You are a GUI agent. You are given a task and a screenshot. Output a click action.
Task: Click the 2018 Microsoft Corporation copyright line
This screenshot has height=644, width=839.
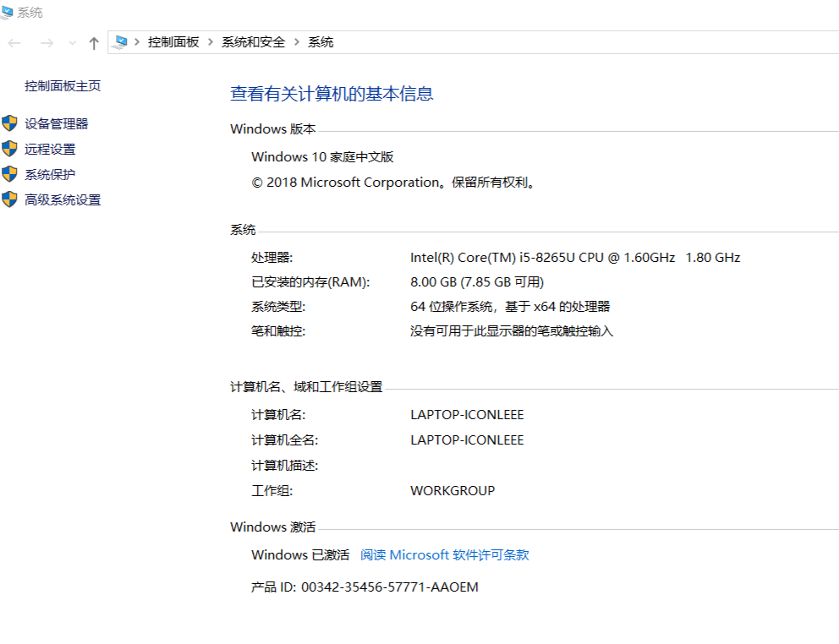(393, 183)
